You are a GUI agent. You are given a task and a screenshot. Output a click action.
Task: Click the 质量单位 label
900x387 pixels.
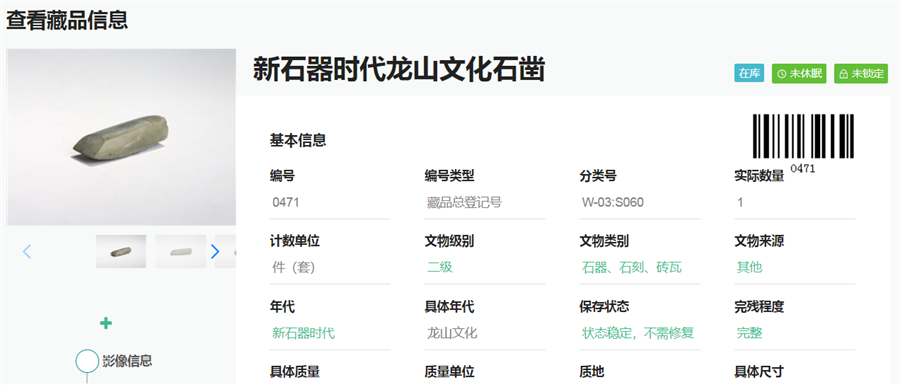tap(449, 372)
